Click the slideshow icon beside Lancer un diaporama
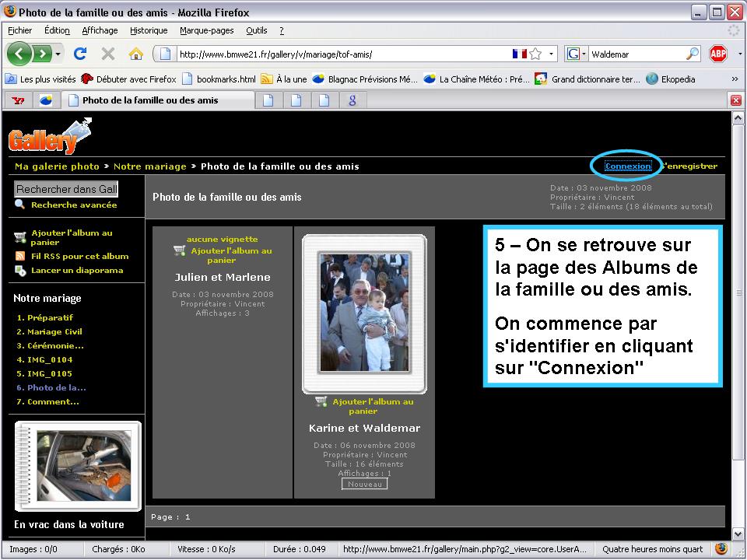Viewport: 747px width, 560px height. click(x=20, y=271)
